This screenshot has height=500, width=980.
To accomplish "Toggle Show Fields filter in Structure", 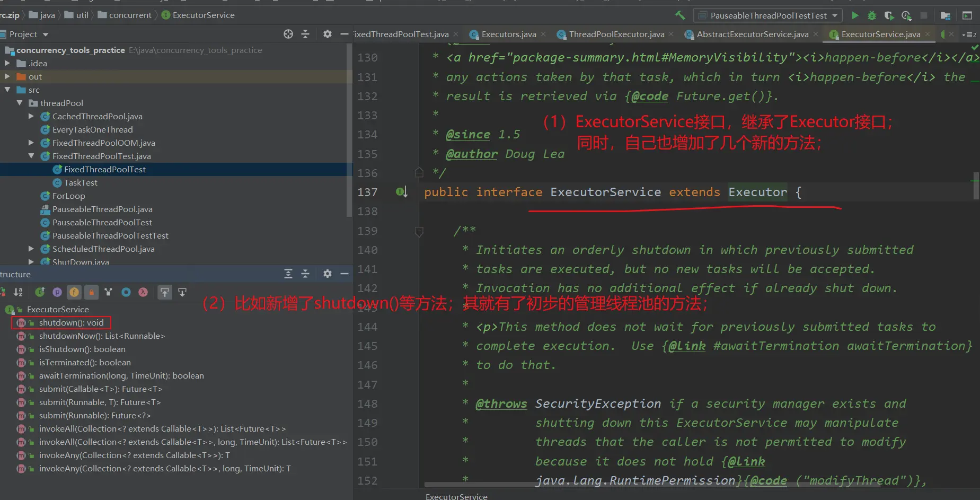I will click(x=74, y=292).
